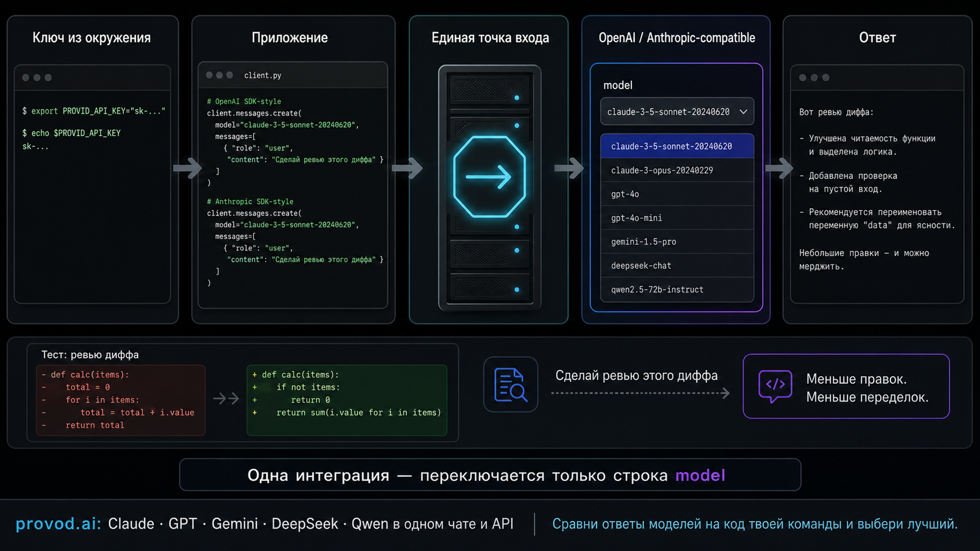Click the purple code chat bubble icon

775,386
